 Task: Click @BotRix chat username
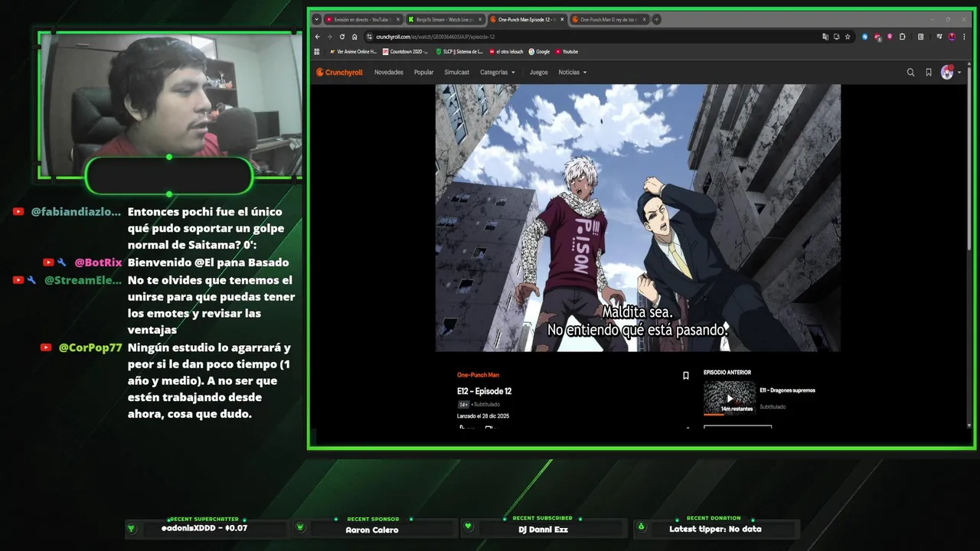click(98, 262)
